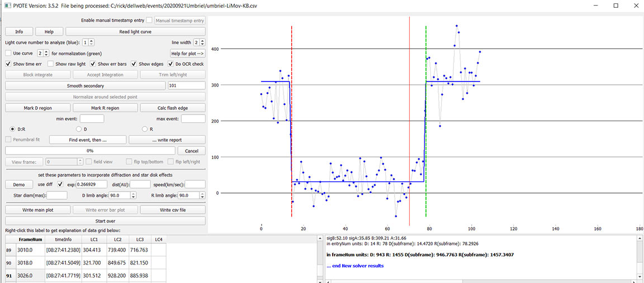Toggle the Penumbral fit checkbox

click(8, 140)
